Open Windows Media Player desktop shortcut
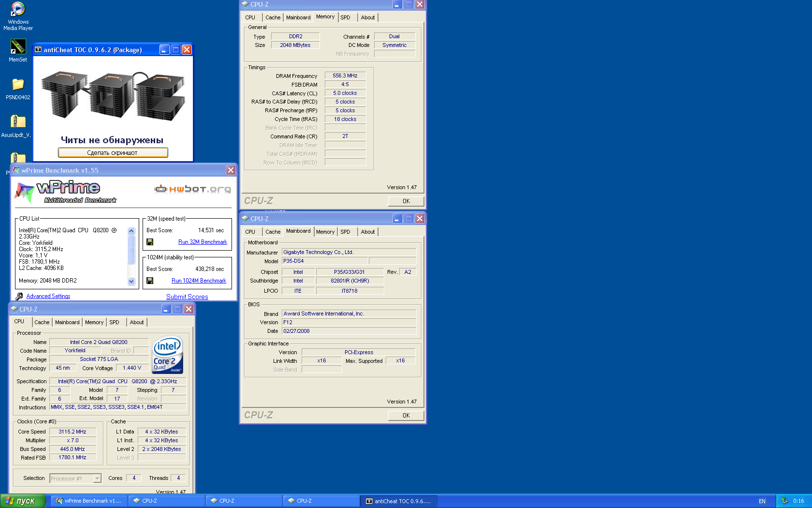The height and width of the screenshot is (508, 812). (x=18, y=15)
